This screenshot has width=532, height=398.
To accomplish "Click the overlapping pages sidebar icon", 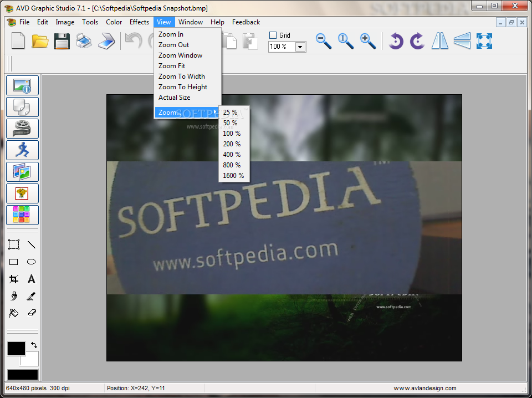I will [22, 107].
